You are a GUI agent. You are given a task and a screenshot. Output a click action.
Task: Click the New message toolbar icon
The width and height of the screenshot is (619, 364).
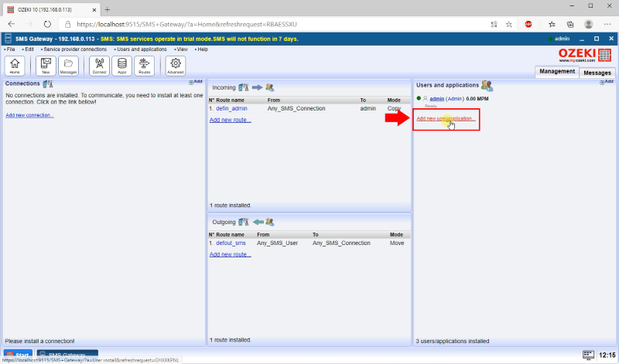click(x=46, y=66)
